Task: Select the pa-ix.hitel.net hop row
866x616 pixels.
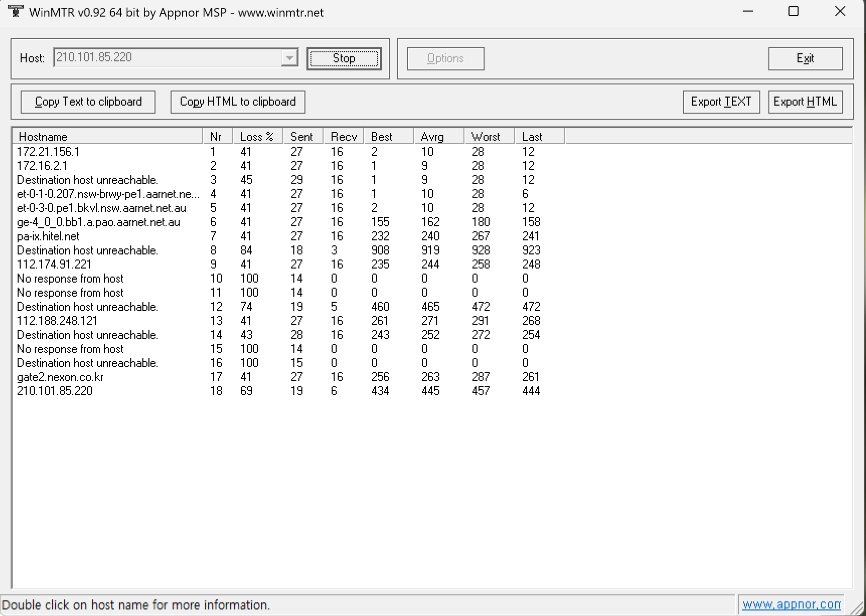Action: (289, 236)
